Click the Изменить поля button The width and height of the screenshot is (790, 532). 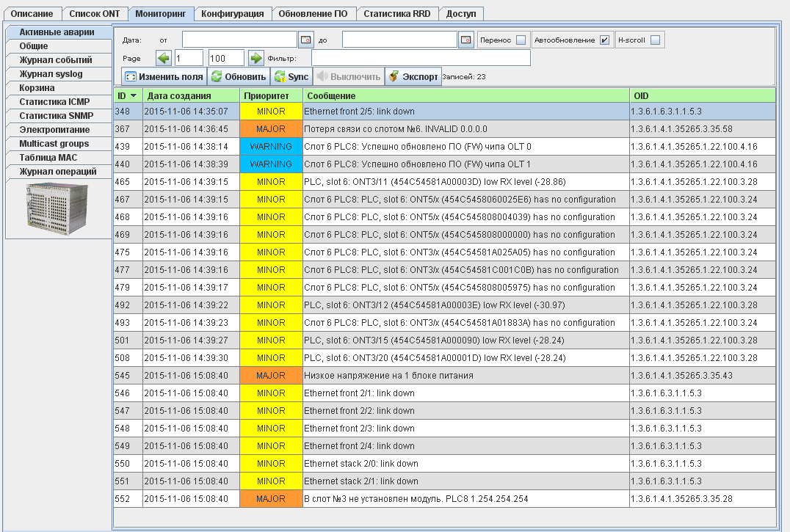(x=164, y=76)
